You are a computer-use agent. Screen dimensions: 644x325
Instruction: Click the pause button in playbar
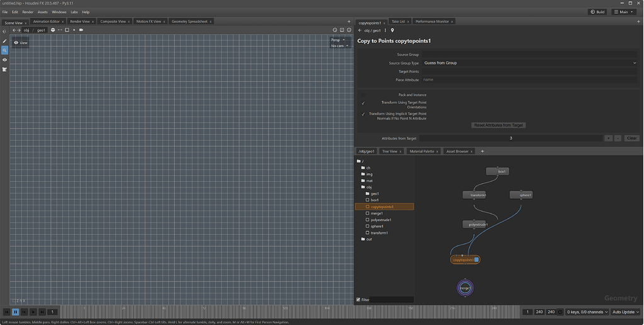pyautogui.click(x=15, y=312)
